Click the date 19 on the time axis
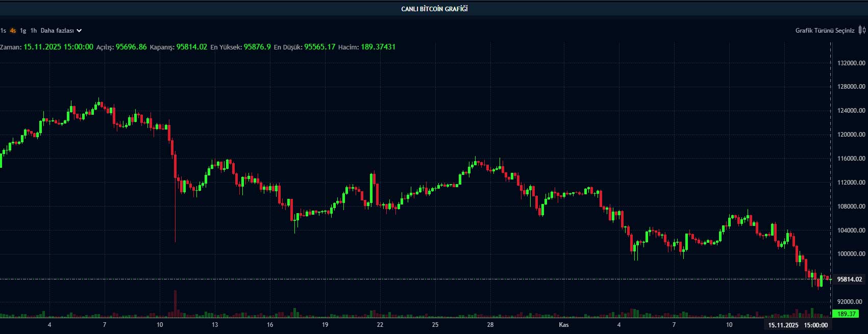The width and height of the screenshot is (868, 334). pyautogui.click(x=325, y=325)
